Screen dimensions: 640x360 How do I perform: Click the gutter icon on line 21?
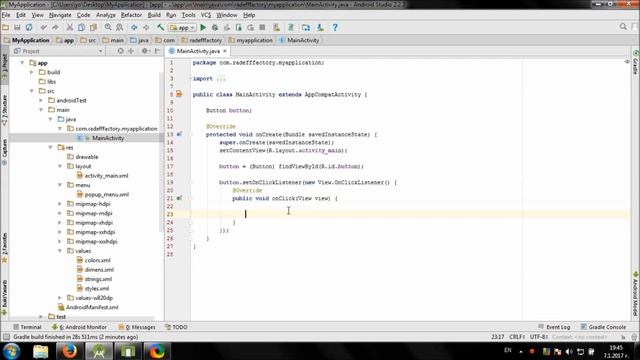coord(179,198)
